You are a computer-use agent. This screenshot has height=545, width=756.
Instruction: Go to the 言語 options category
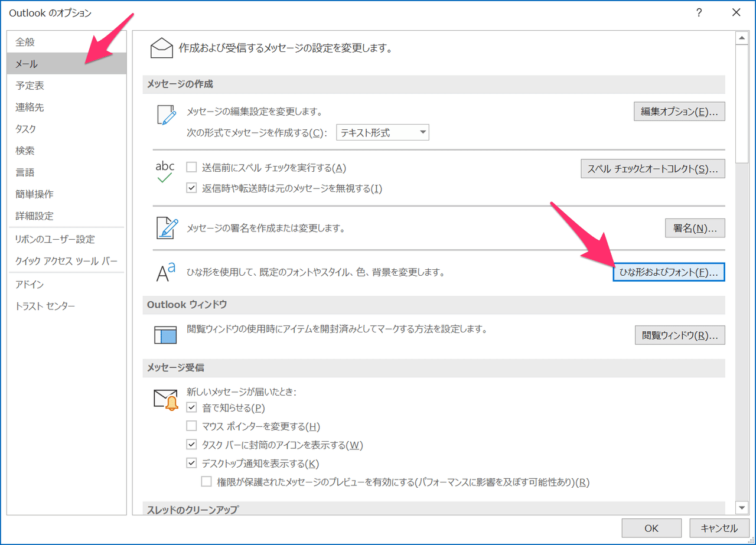(x=67, y=172)
